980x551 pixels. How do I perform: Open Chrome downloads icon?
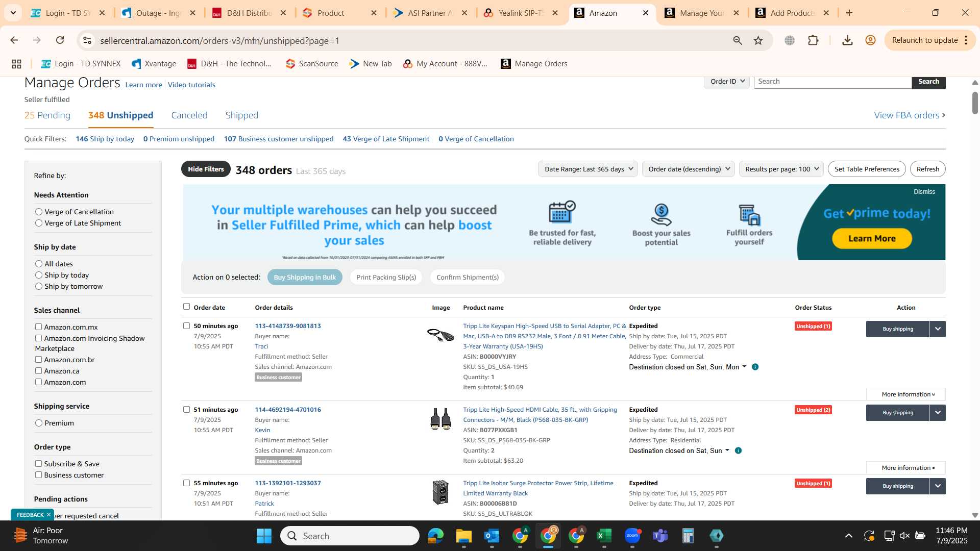[847, 40]
